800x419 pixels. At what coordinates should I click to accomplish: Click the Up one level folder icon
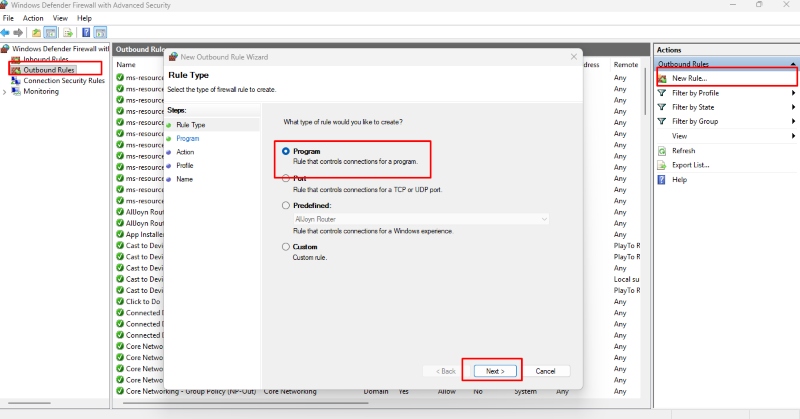(37, 32)
